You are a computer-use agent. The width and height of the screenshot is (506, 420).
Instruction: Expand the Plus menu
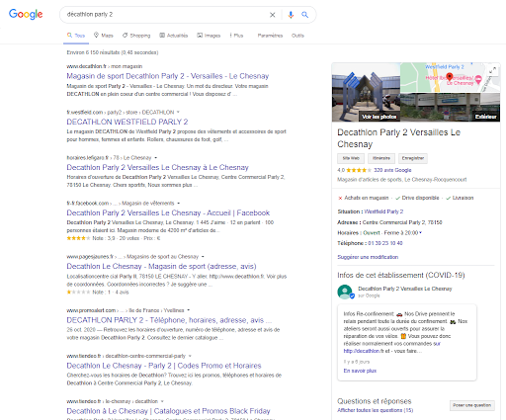point(236,36)
